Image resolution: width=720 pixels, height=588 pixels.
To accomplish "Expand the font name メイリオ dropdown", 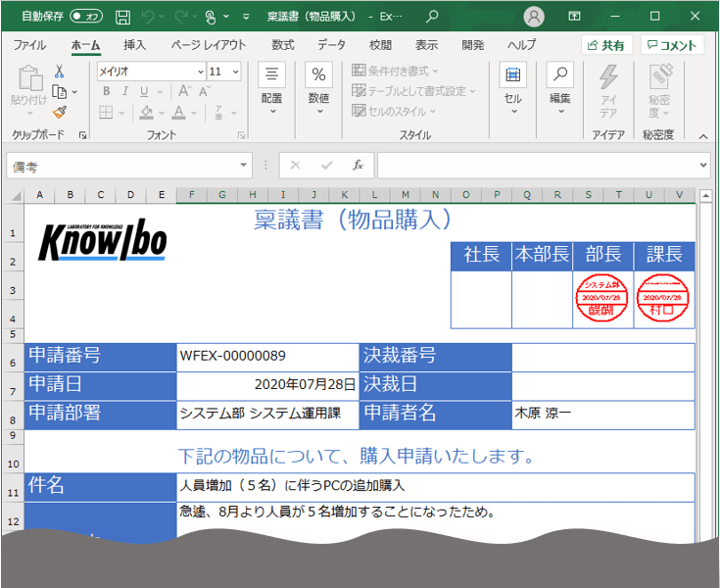I will coord(200,72).
